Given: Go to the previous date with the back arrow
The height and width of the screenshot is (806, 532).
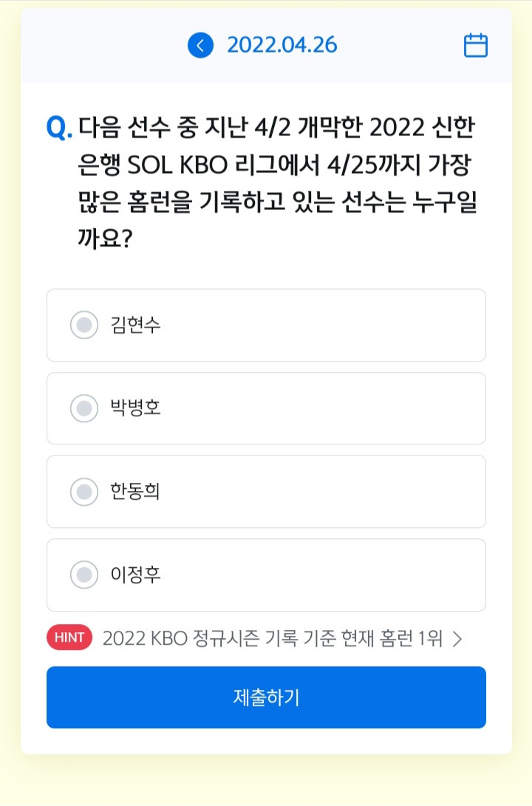Looking at the screenshot, I should pyautogui.click(x=200, y=45).
